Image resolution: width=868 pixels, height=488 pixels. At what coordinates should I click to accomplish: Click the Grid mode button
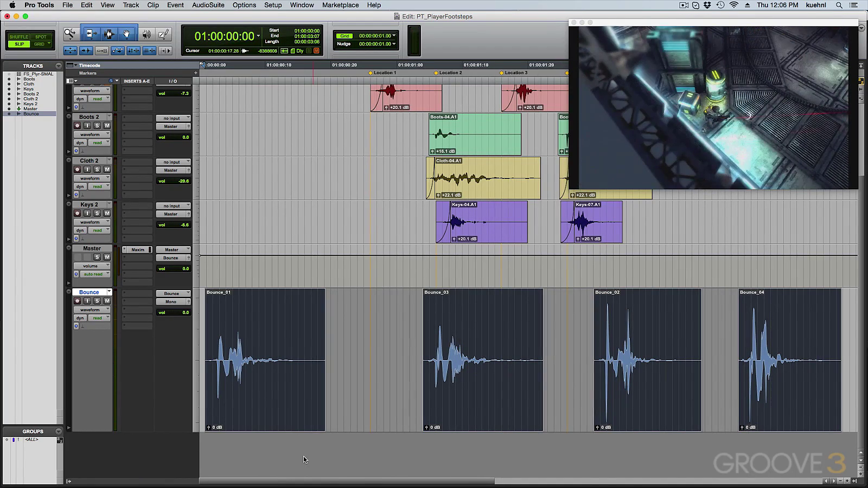pyautogui.click(x=41, y=44)
